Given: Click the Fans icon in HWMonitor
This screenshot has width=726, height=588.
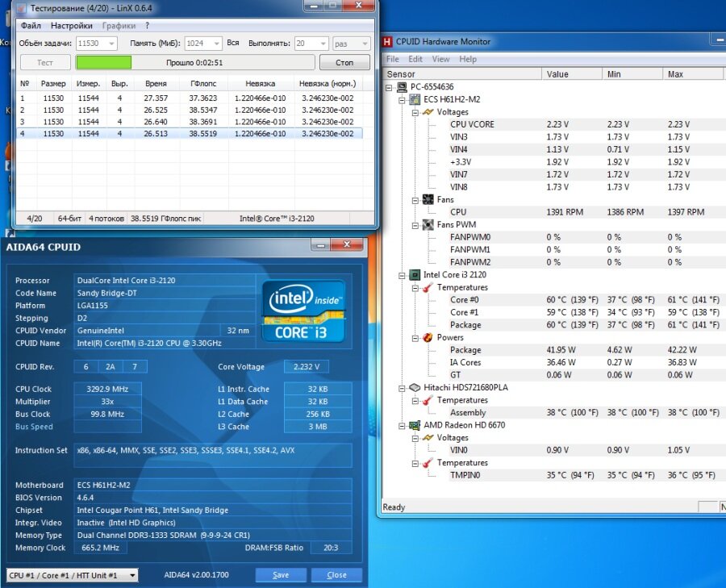Looking at the screenshot, I should coord(428,199).
